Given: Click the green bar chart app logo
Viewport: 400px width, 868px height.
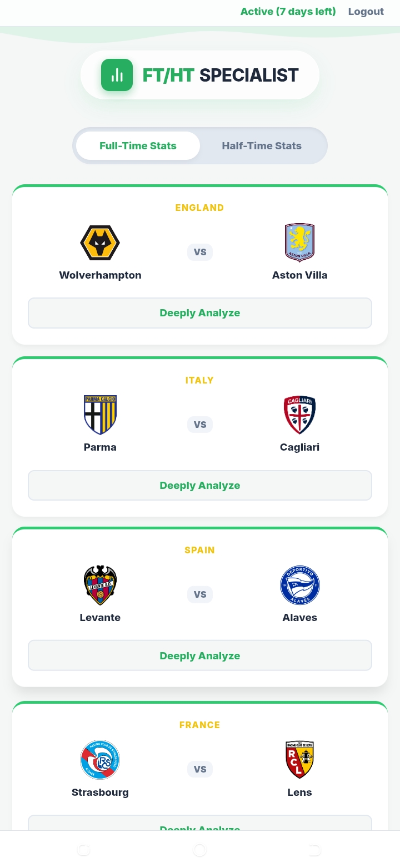Looking at the screenshot, I should pos(117,75).
